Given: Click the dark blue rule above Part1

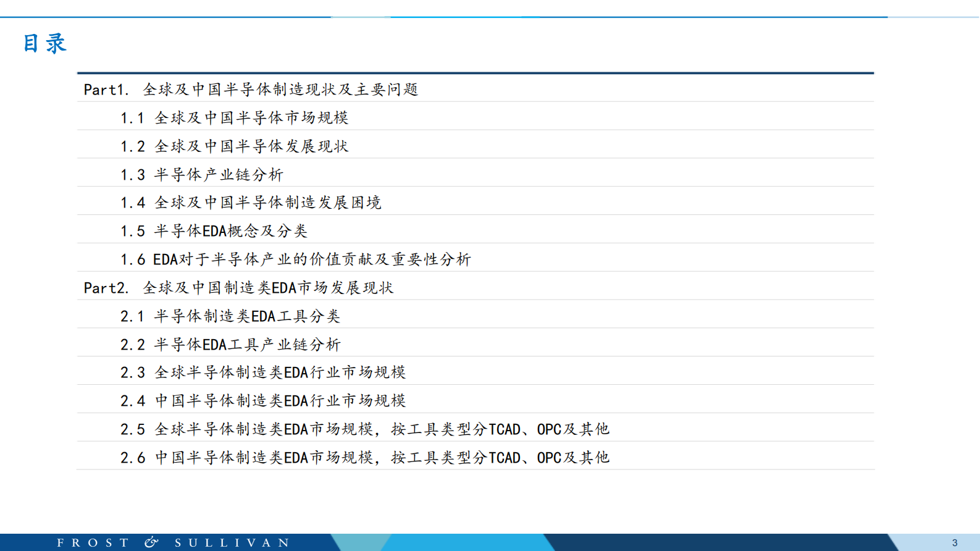Looking at the screenshot, I should pos(475,73).
